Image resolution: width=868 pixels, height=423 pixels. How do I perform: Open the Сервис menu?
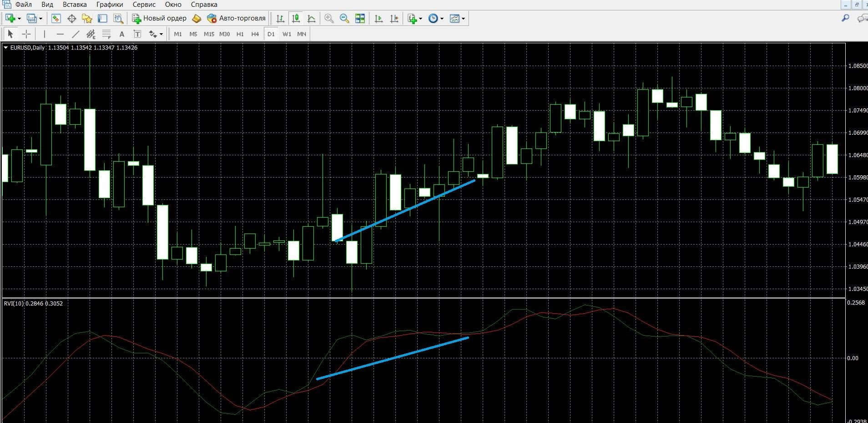[x=144, y=5]
